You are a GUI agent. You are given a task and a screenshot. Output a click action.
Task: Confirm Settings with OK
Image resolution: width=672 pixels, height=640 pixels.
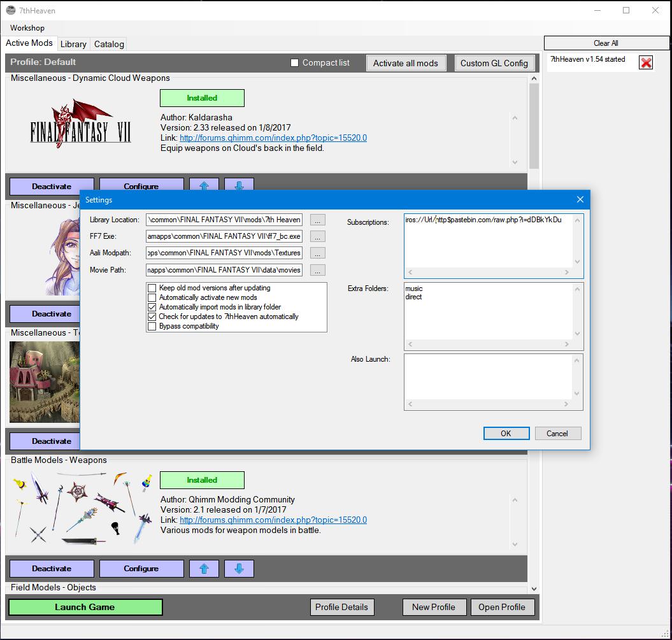(506, 434)
